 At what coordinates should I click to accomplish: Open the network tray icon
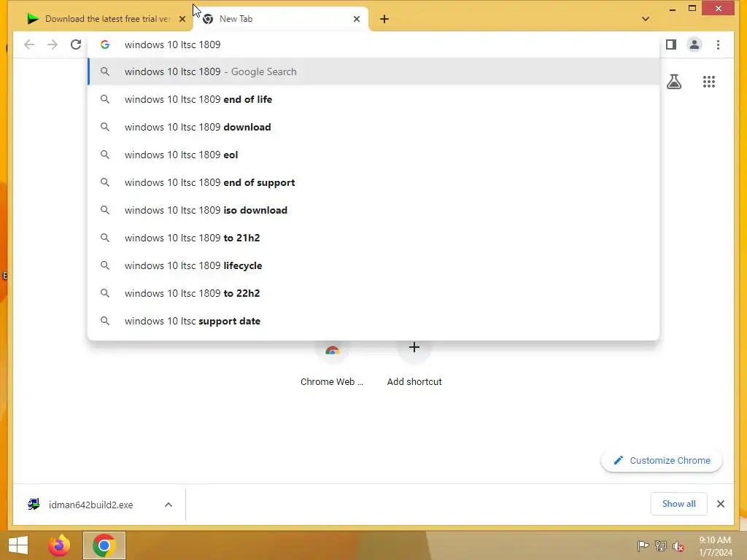tap(660, 545)
